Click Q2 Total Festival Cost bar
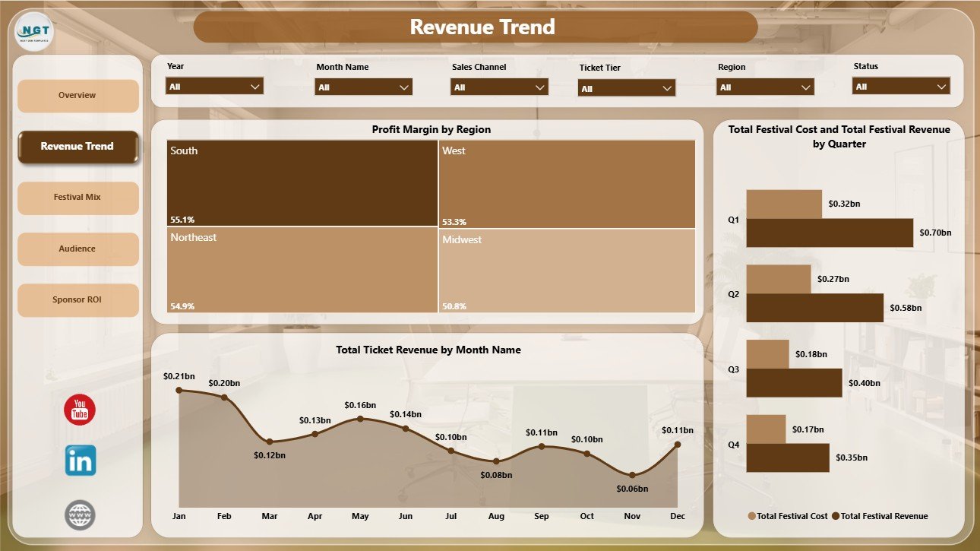This screenshot has height=551, width=980. click(x=779, y=279)
